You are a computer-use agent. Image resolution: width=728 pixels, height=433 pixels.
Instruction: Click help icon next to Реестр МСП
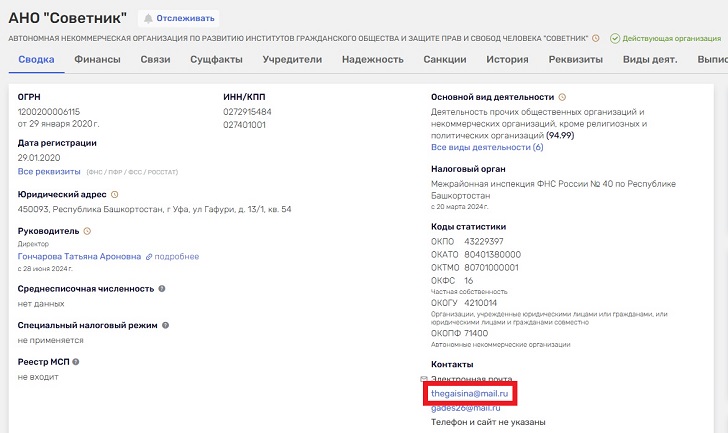pyautogui.click(x=76, y=361)
